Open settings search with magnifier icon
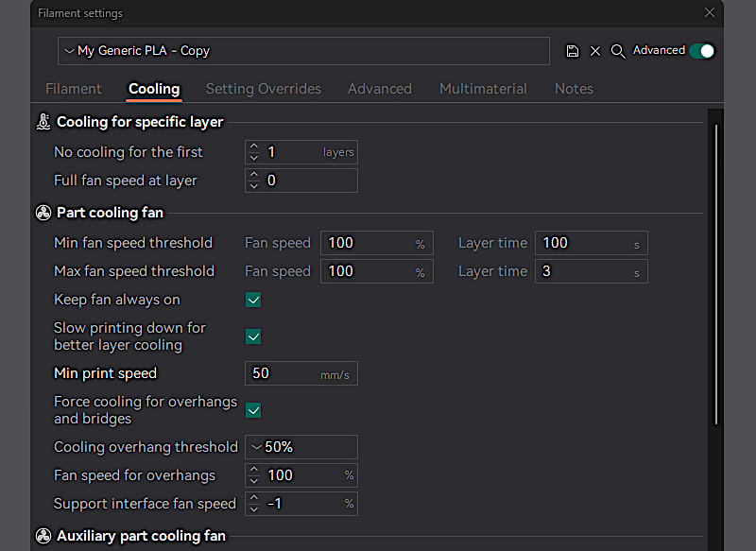The width and height of the screenshot is (756, 551). [618, 51]
